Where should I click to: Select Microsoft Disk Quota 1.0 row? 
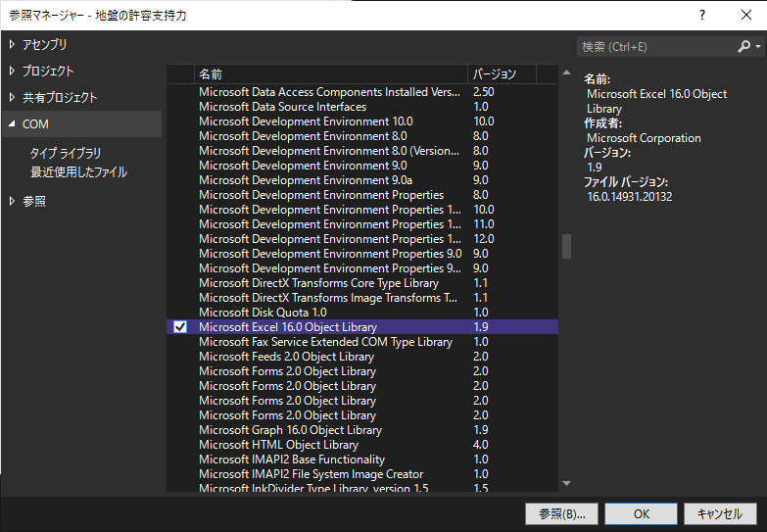tap(362, 312)
